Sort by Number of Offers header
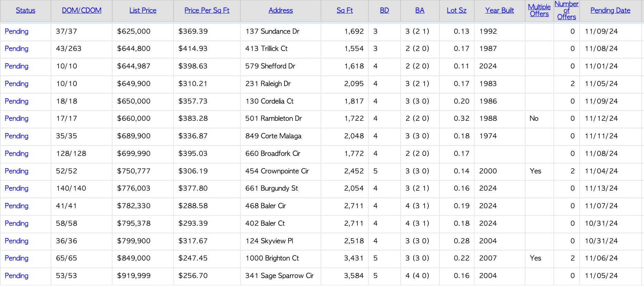 tap(567, 11)
